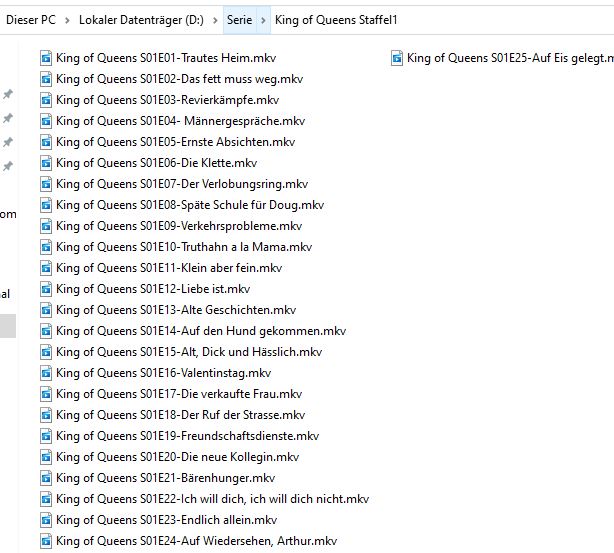Click the S01E17-Die verkaufte Frau file icon
The image size is (614, 553).
click(x=46, y=394)
